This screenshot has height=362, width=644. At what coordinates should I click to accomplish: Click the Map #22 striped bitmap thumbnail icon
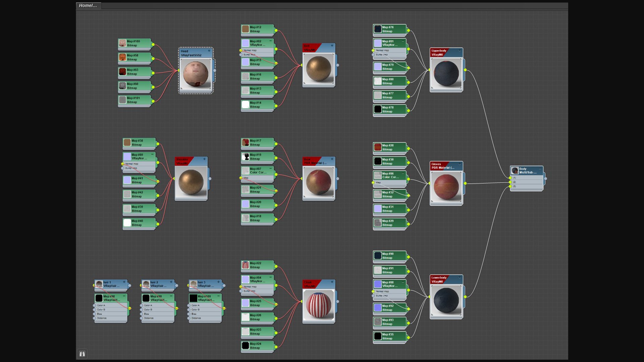246,265
